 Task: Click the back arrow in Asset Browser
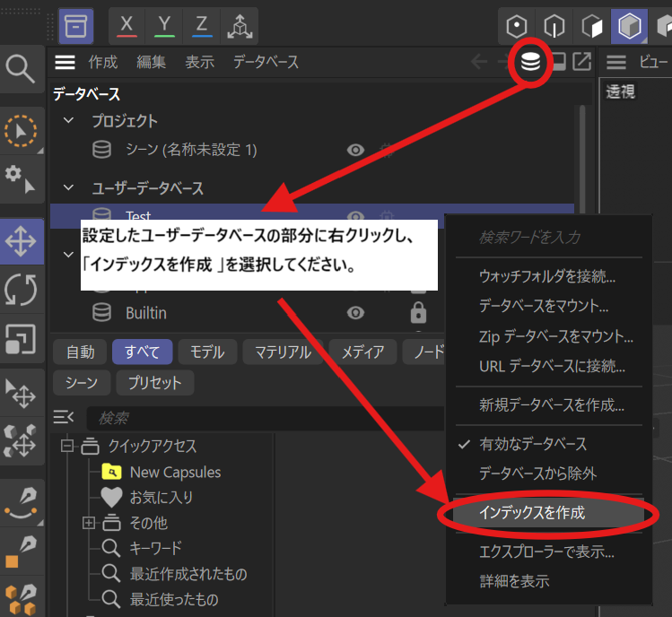[x=479, y=62]
